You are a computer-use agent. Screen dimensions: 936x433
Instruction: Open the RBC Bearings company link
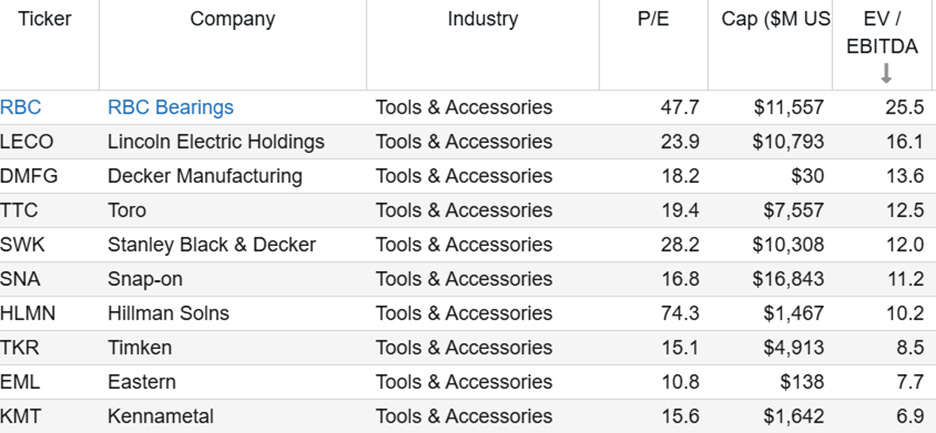coord(171,108)
